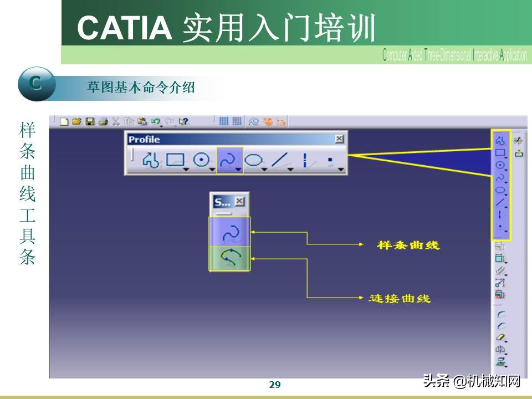Image resolution: width=532 pixels, height=399 pixels.
Task: Select Axis icon in right sidebar
Action: (x=499, y=214)
